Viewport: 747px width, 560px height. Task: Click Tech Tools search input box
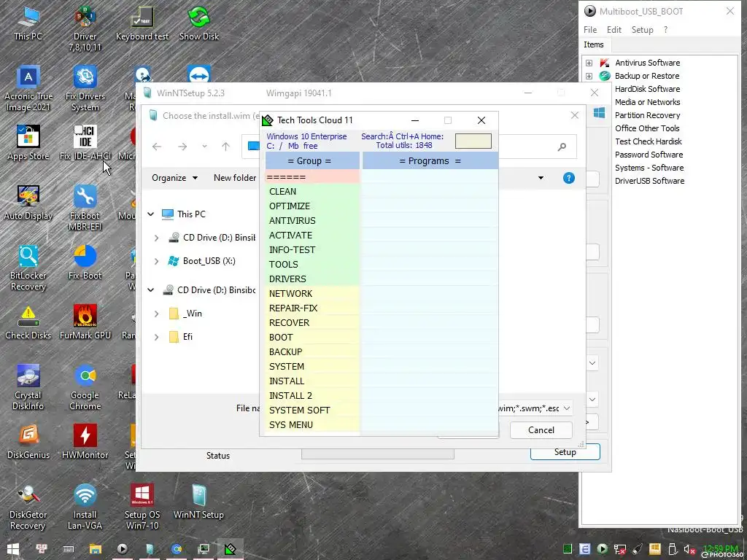(473, 141)
